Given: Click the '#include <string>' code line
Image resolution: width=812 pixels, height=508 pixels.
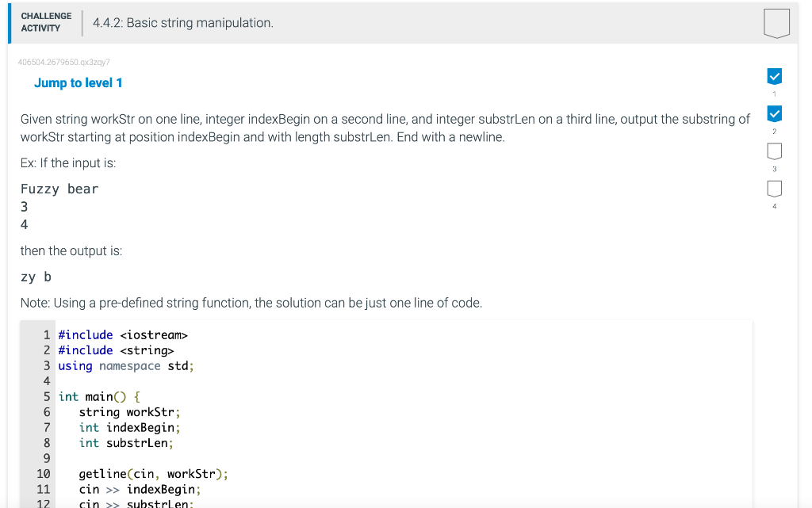Looking at the screenshot, I should click(x=116, y=350).
